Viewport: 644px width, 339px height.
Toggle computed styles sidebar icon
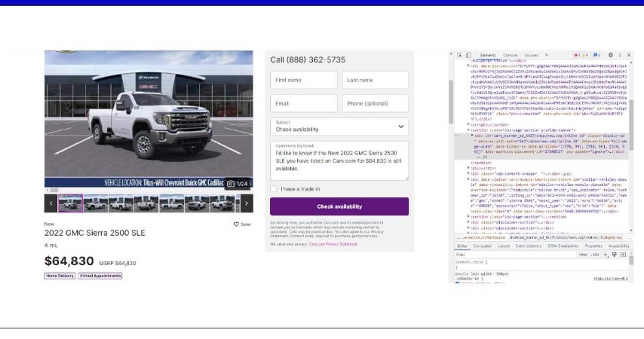point(623,255)
